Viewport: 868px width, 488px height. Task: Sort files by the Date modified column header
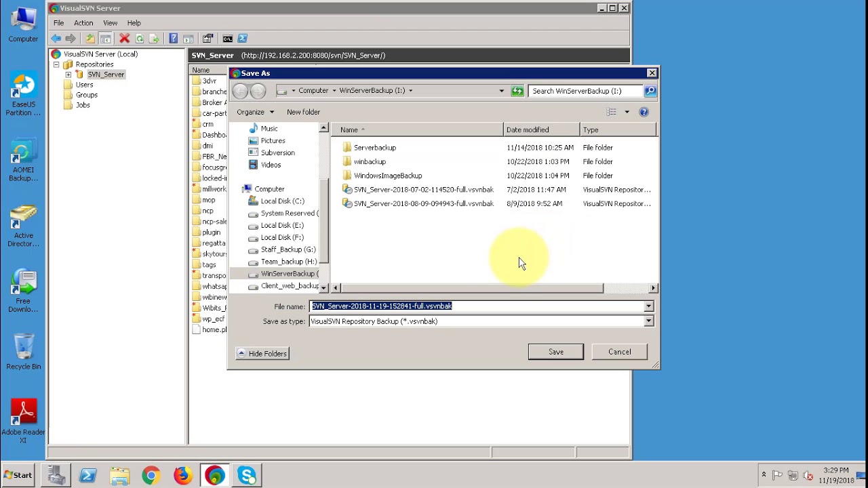[542, 129]
